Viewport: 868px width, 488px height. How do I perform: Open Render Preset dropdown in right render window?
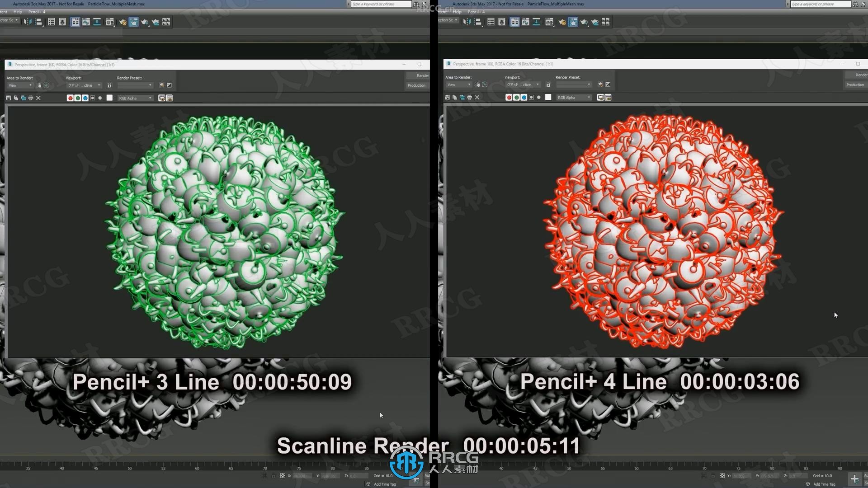[x=574, y=84]
